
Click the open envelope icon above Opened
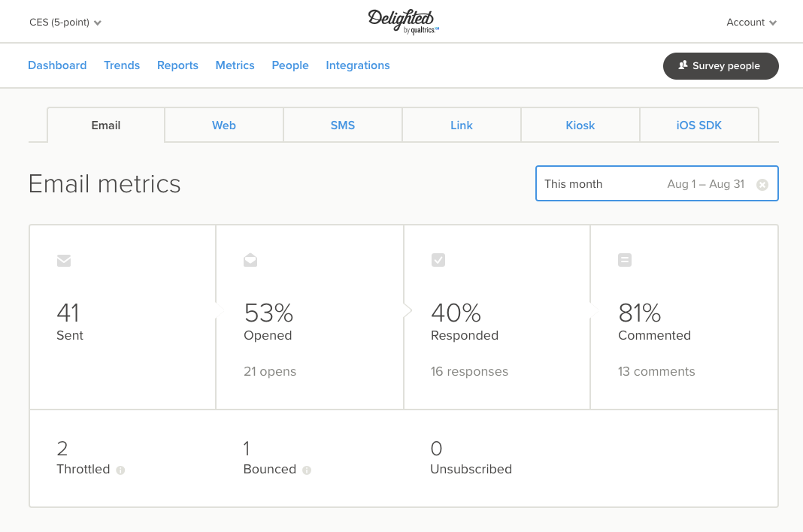(250, 260)
